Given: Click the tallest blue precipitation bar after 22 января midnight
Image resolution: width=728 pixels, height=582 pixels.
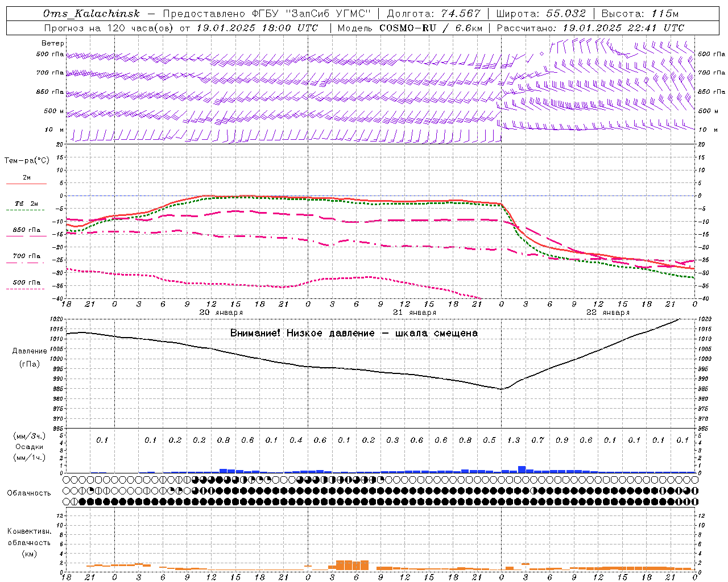Looking at the screenshot, I should pos(522,469).
